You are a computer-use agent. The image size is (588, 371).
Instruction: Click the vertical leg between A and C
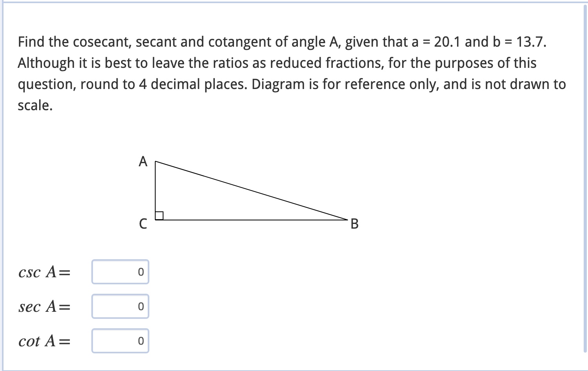(x=155, y=190)
